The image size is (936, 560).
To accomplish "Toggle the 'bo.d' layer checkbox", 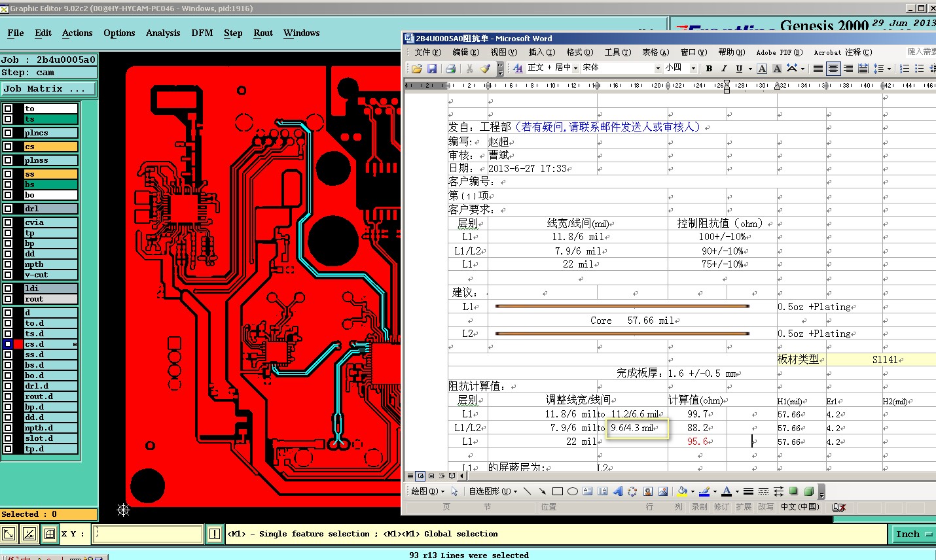I will pyautogui.click(x=8, y=376).
